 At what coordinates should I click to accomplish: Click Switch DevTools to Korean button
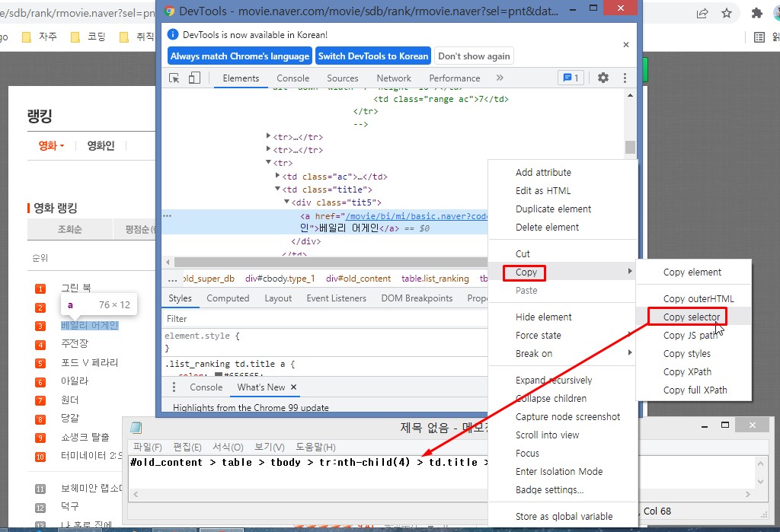pyautogui.click(x=373, y=56)
